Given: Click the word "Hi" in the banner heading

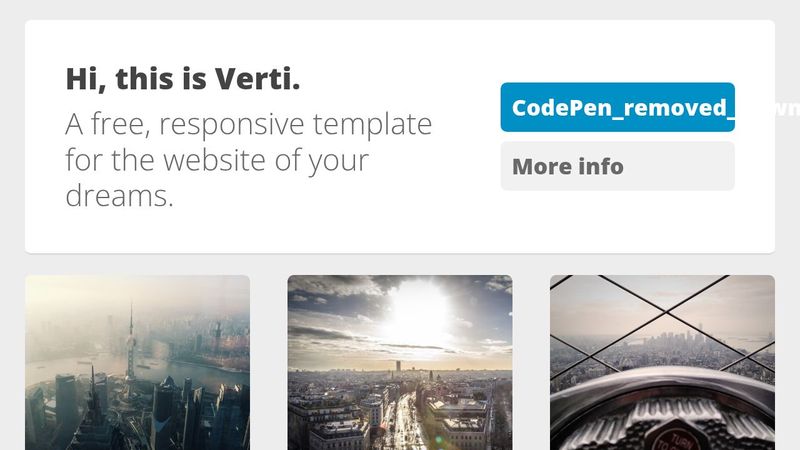Looking at the screenshot, I should 82,79.
